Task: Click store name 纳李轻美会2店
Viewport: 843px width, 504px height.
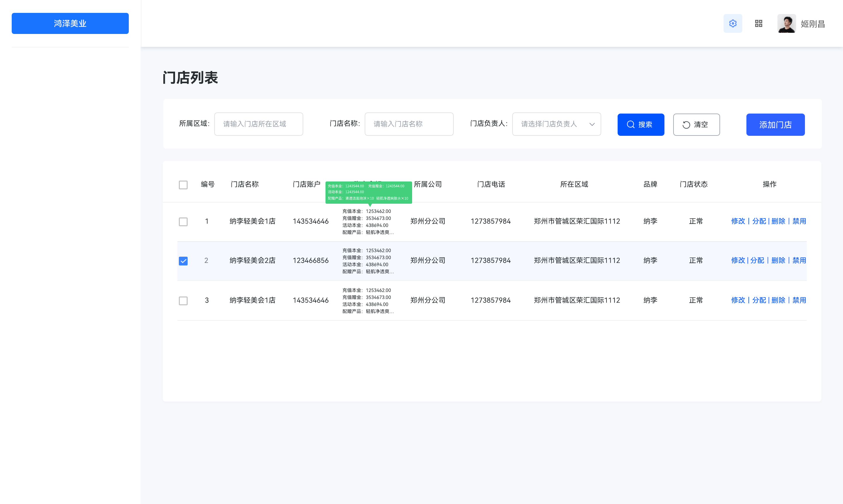Action: tap(252, 260)
